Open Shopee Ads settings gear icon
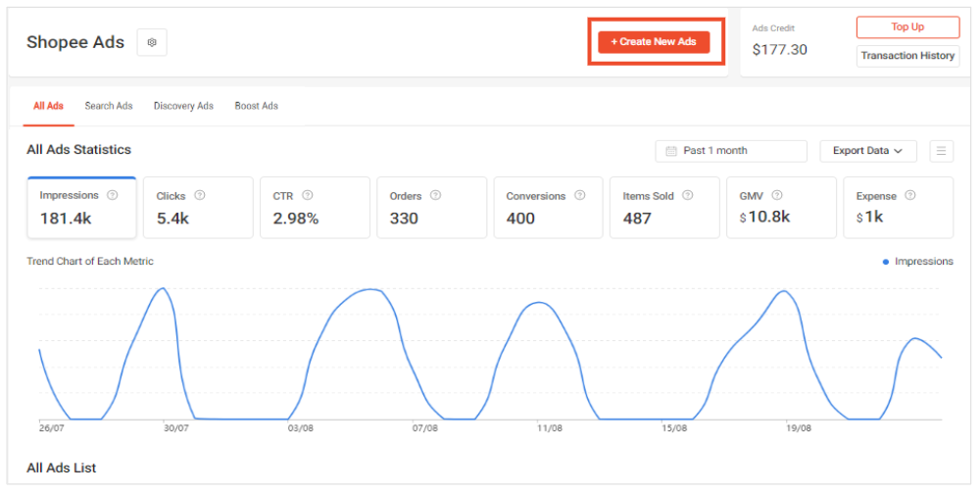 152,42
